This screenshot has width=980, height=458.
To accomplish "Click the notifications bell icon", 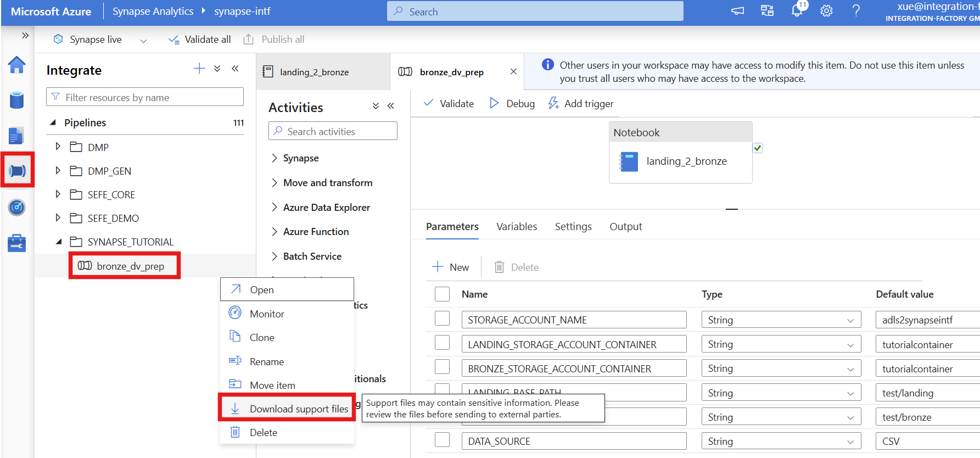I will [797, 11].
